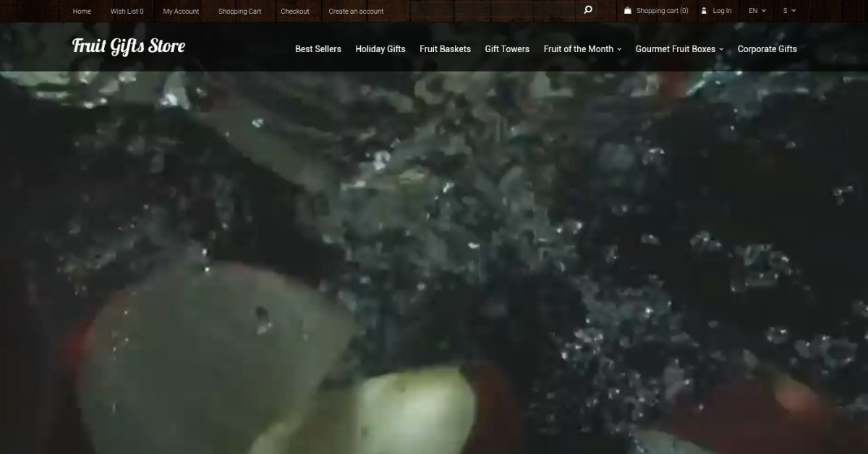Image resolution: width=868 pixels, height=454 pixels.
Task: Proceed to Checkout link
Action: (x=295, y=11)
